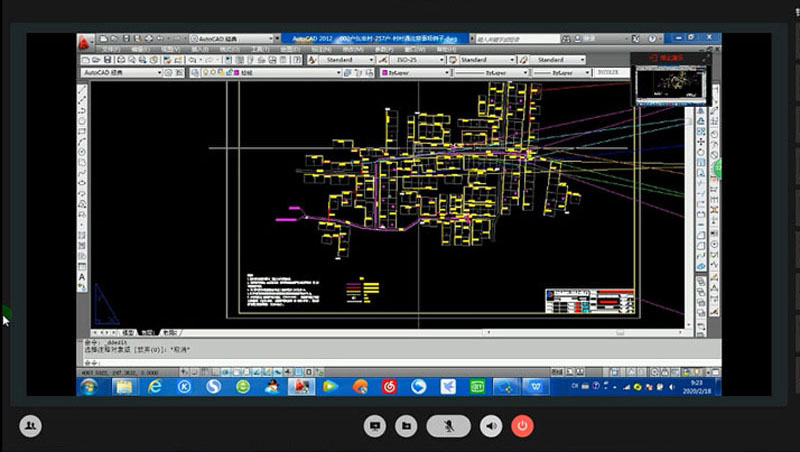Click the screen share icon in meeting bar
This screenshot has height=452, width=800.
tap(375, 426)
